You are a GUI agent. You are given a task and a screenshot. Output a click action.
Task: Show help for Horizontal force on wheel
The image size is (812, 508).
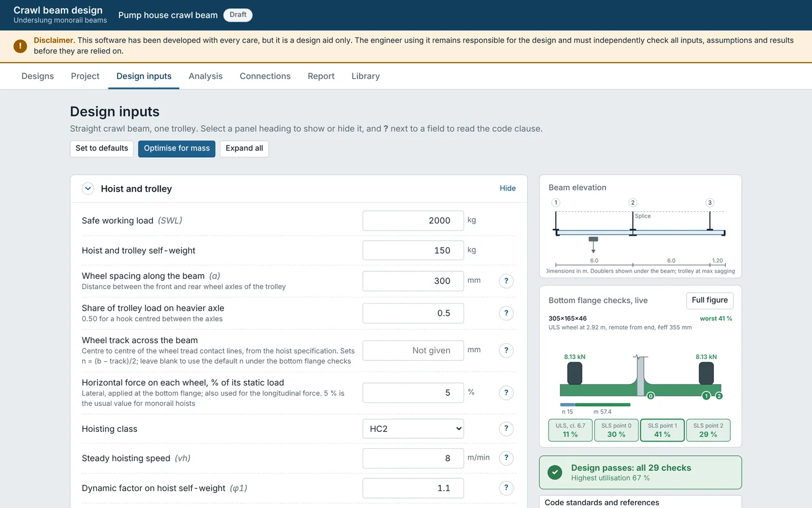(x=506, y=392)
